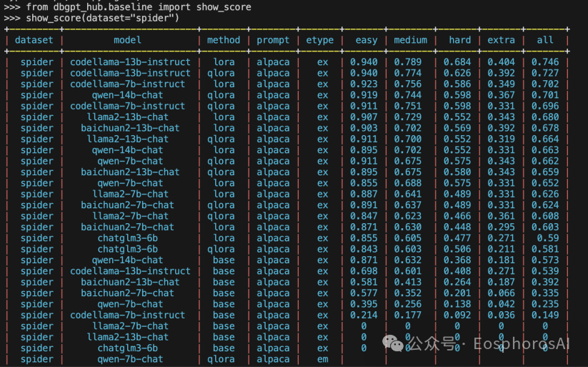Select the 'easy' column header
Image resolution: width=588 pixels, height=367 pixels.
point(367,40)
